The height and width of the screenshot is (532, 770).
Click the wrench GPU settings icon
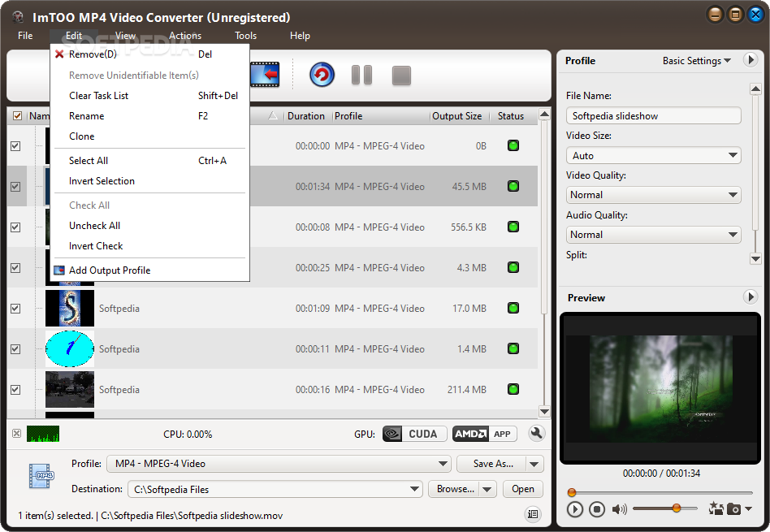click(x=536, y=433)
